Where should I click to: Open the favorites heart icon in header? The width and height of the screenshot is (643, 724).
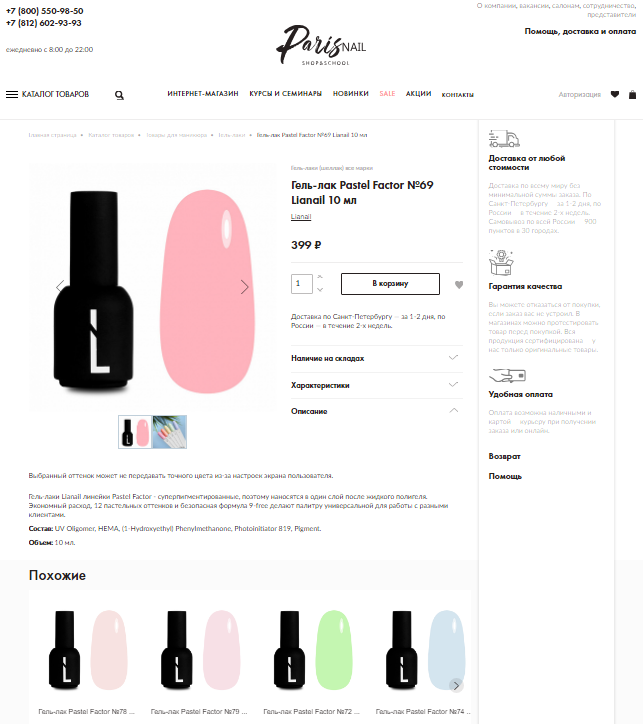coord(614,94)
